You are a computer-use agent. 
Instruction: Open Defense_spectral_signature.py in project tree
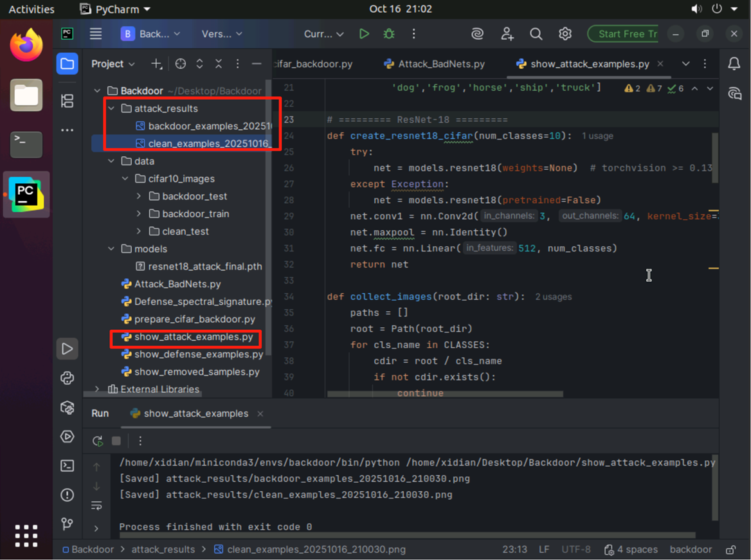202,302
